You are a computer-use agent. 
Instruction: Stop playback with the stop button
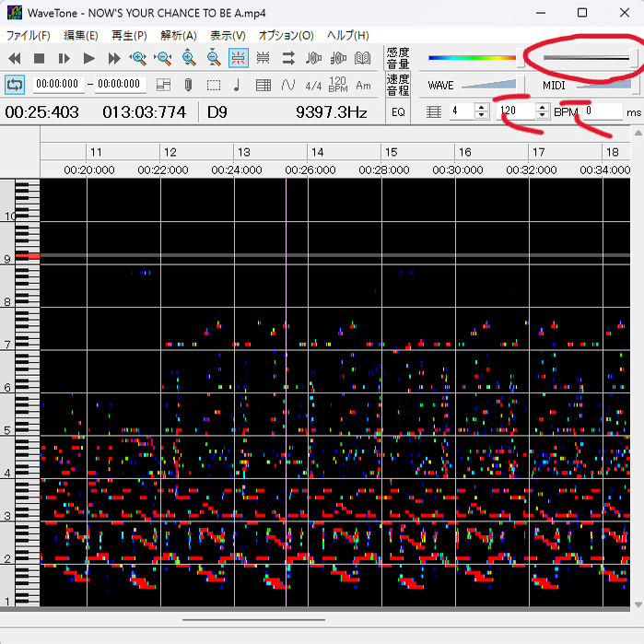tap(39, 58)
